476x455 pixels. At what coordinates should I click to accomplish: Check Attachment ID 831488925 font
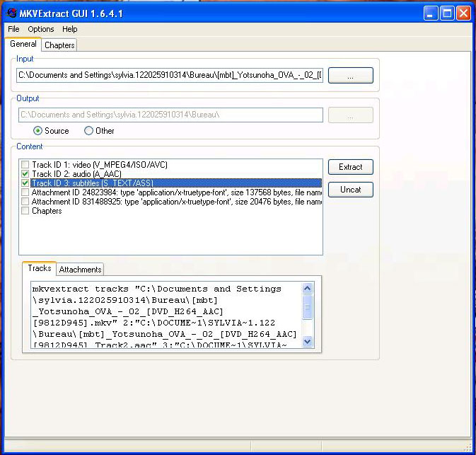click(x=25, y=202)
